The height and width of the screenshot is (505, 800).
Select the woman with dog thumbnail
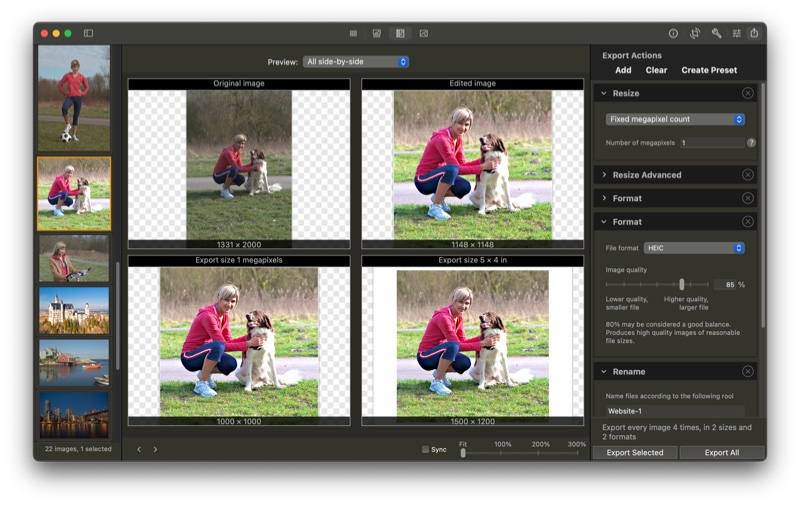pyautogui.click(x=74, y=194)
